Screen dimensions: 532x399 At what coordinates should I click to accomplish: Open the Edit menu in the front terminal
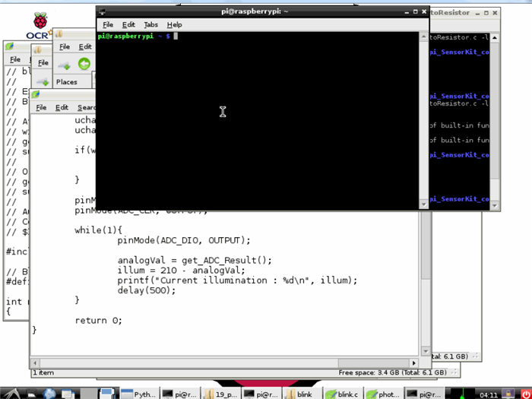(128, 25)
